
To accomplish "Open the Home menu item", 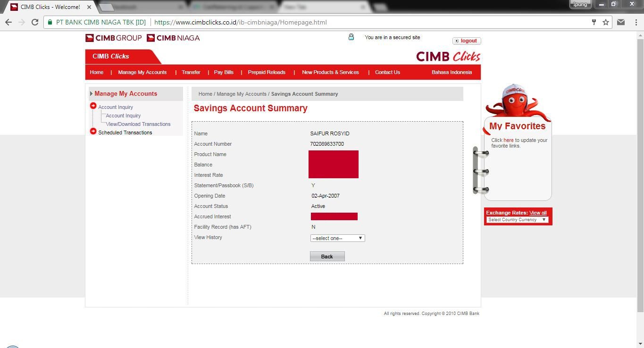I will 97,72.
